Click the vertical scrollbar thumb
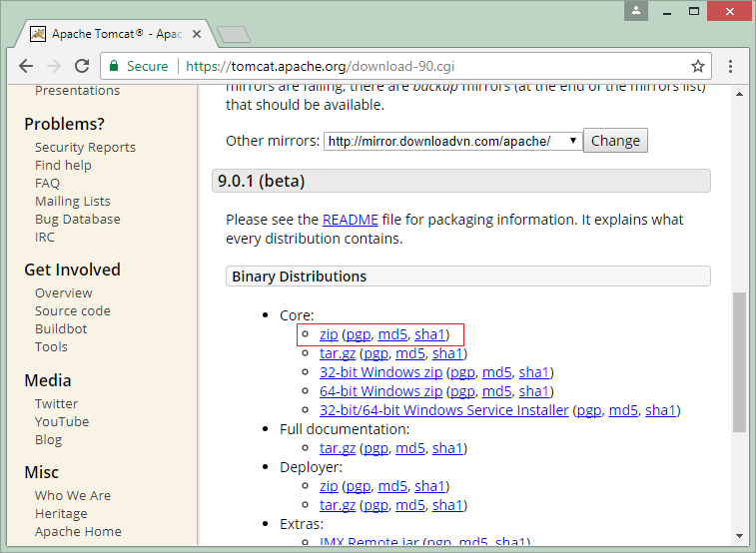This screenshot has height=553, width=756. click(x=739, y=361)
